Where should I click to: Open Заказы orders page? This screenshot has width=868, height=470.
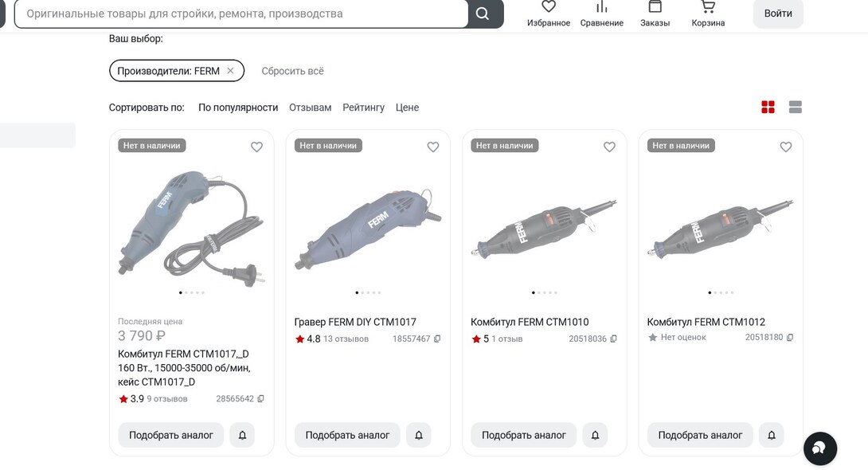[655, 14]
